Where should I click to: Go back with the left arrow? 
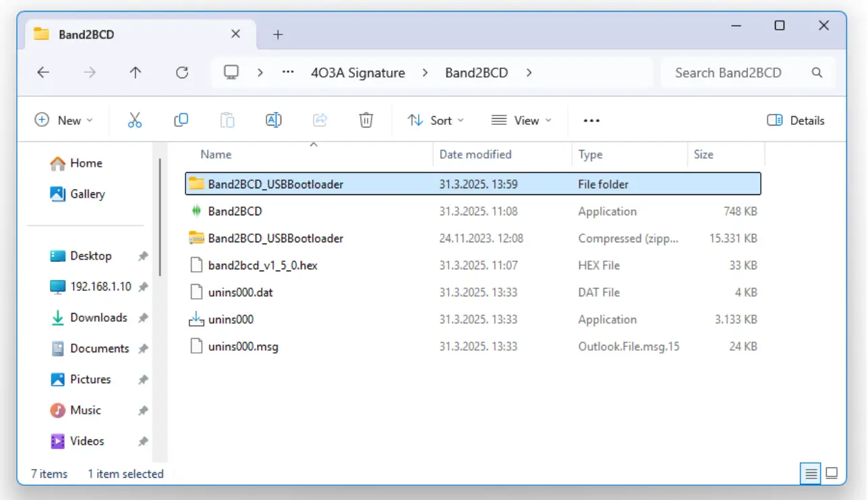pos(43,72)
